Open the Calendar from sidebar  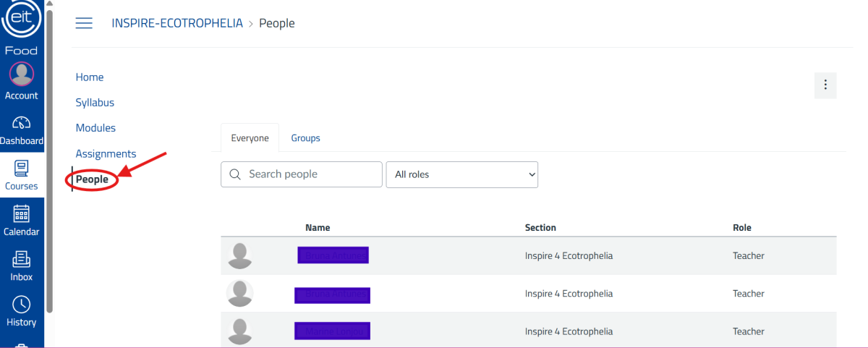point(22,221)
